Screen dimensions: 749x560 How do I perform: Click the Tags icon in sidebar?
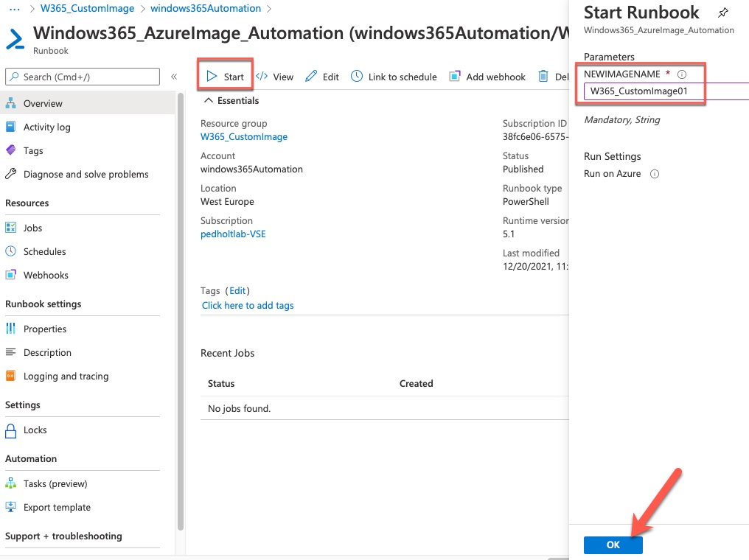(x=10, y=150)
